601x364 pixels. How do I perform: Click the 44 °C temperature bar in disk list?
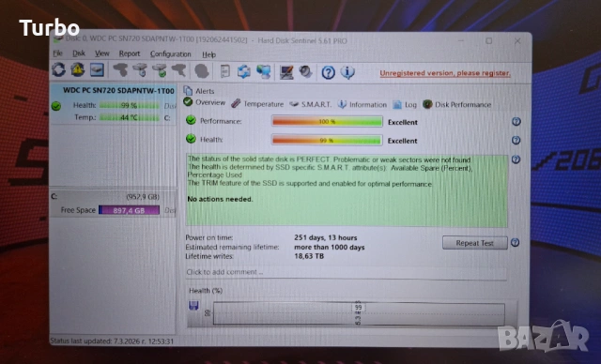pos(130,117)
